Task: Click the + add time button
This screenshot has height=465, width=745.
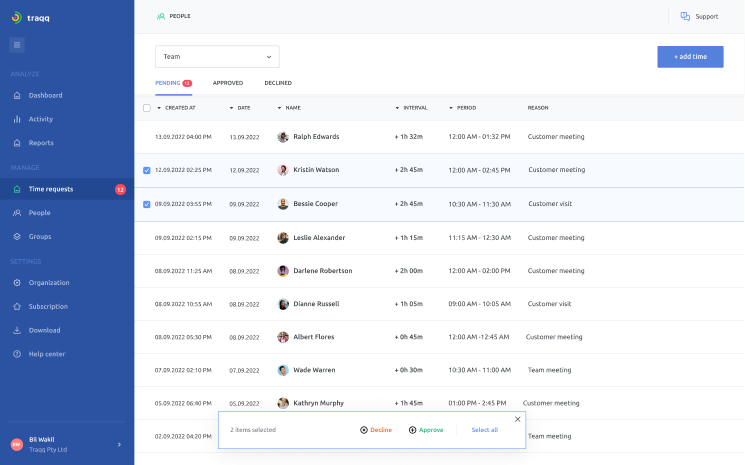Action: click(690, 57)
